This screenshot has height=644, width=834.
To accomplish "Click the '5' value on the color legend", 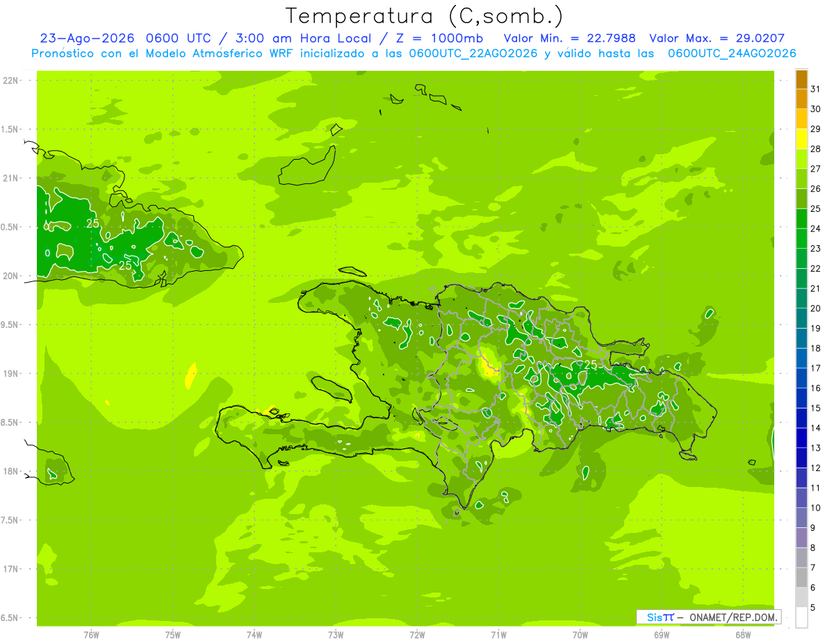I will (813, 608).
